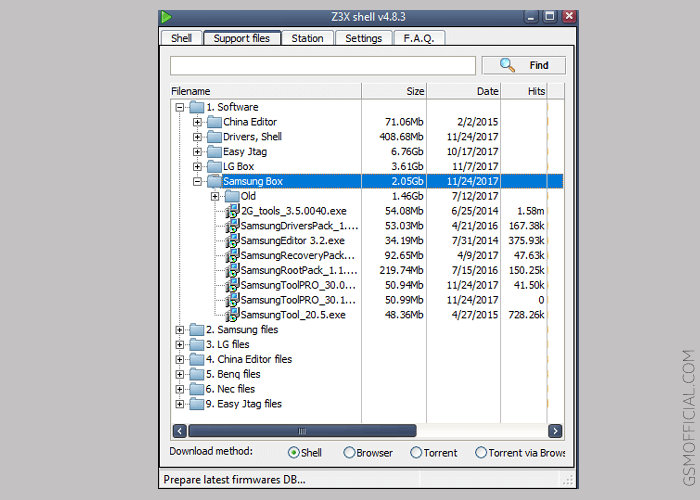Collapse the Samsung Box tree node
Image resolution: width=700 pixels, height=500 pixels.
pyautogui.click(x=197, y=181)
